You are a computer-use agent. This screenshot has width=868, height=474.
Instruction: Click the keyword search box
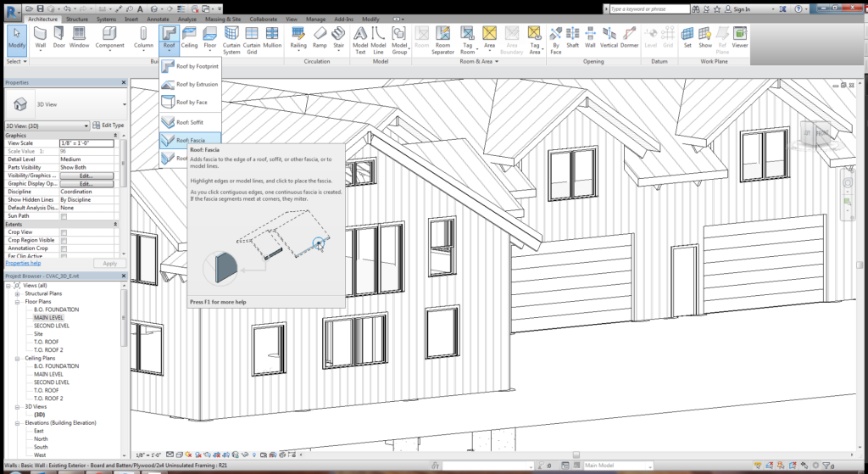coord(649,9)
